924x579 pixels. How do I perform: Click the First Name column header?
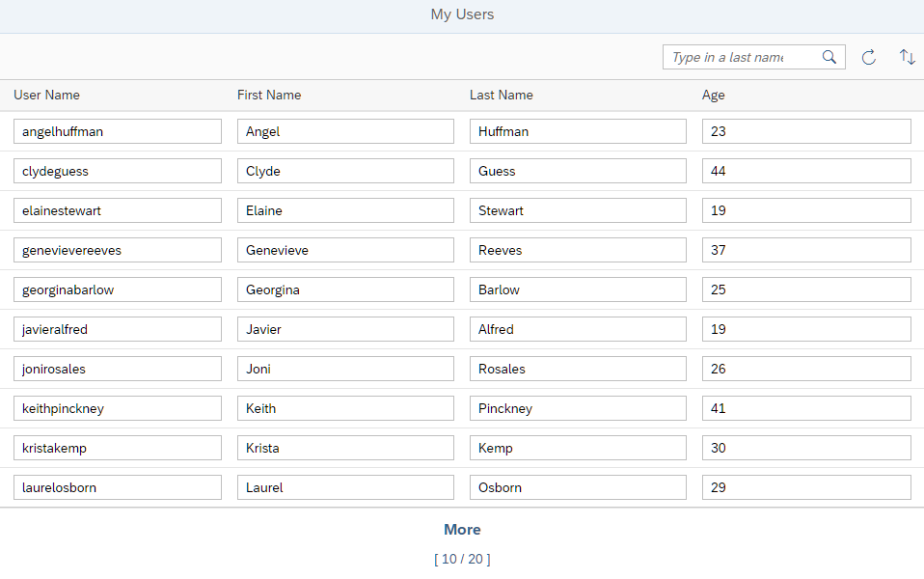coord(269,95)
